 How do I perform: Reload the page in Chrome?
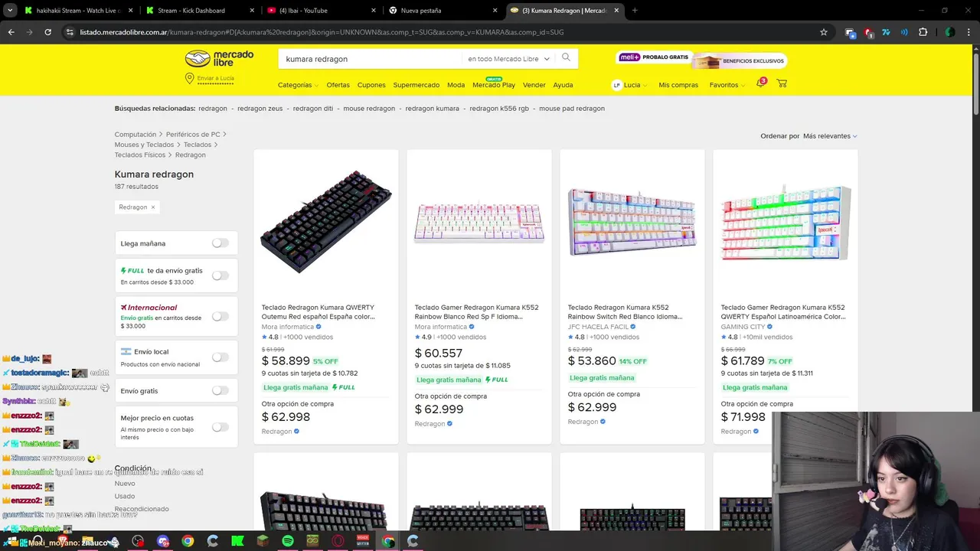click(x=47, y=32)
